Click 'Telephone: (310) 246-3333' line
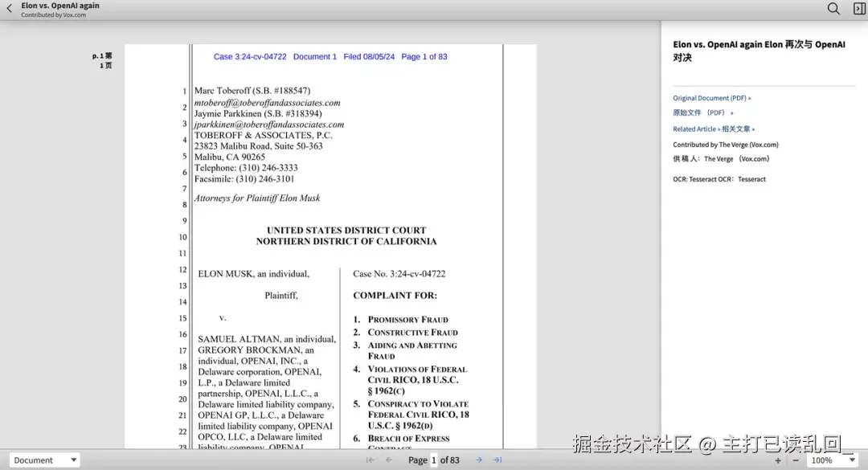 tap(246, 168)
